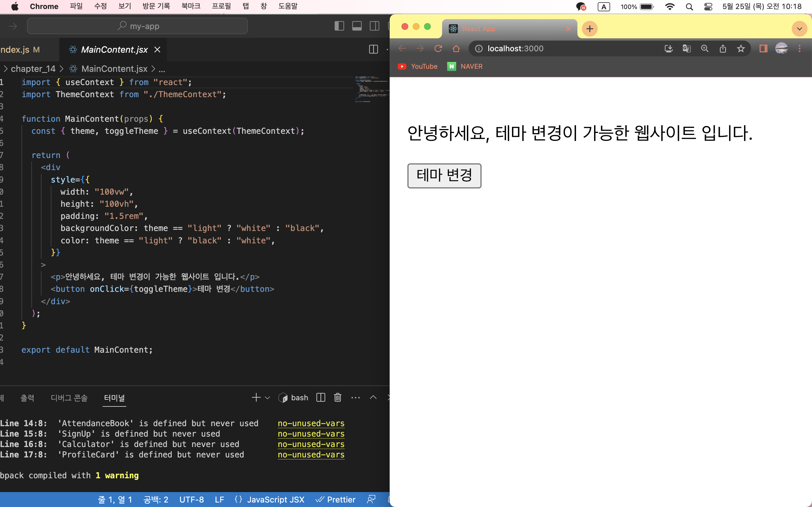Kill the active terminal with the trash icon

337,397
